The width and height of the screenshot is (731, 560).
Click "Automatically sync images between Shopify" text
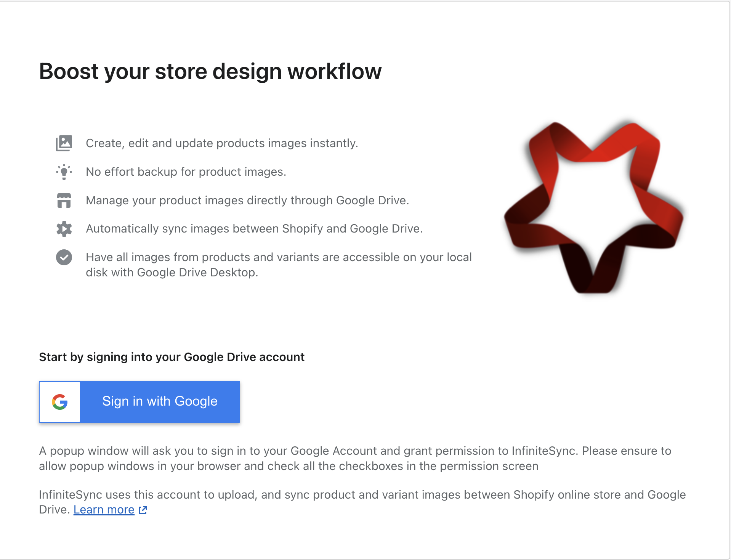pyautogui.click(x=254, y=229)
